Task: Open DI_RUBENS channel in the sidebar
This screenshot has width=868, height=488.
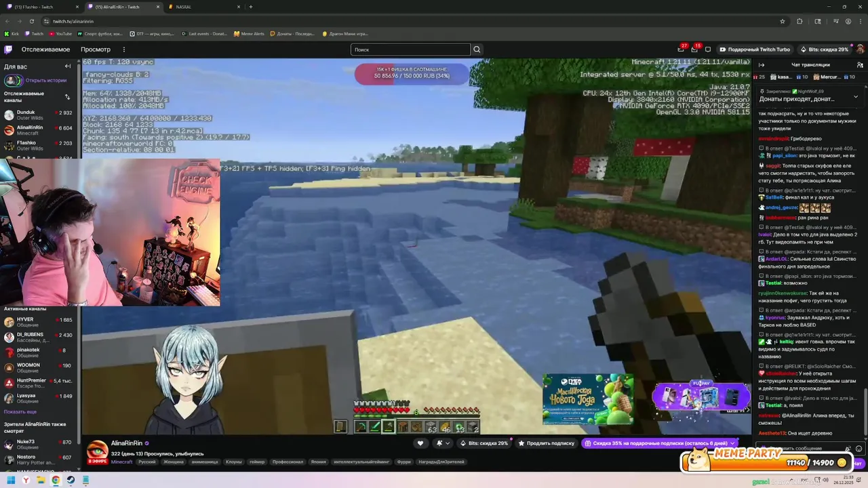Action: [38, 337]
